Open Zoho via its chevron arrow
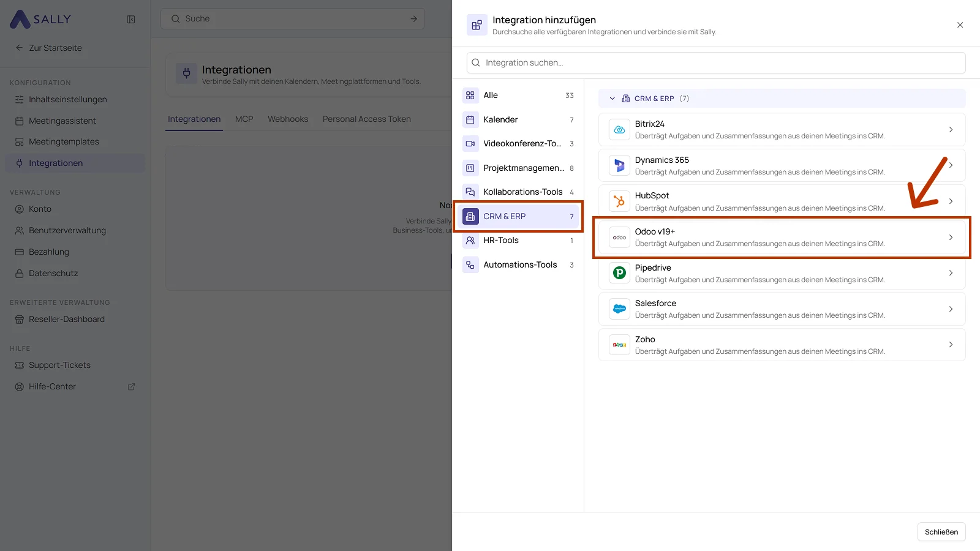Viewport: 980px width, 551px height. tap(951, 345)
